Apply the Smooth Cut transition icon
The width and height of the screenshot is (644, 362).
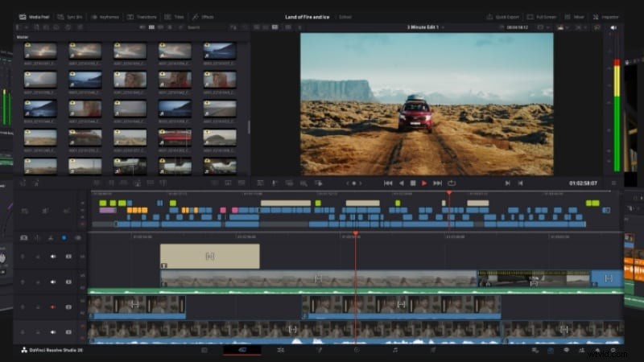pos(242,183)
